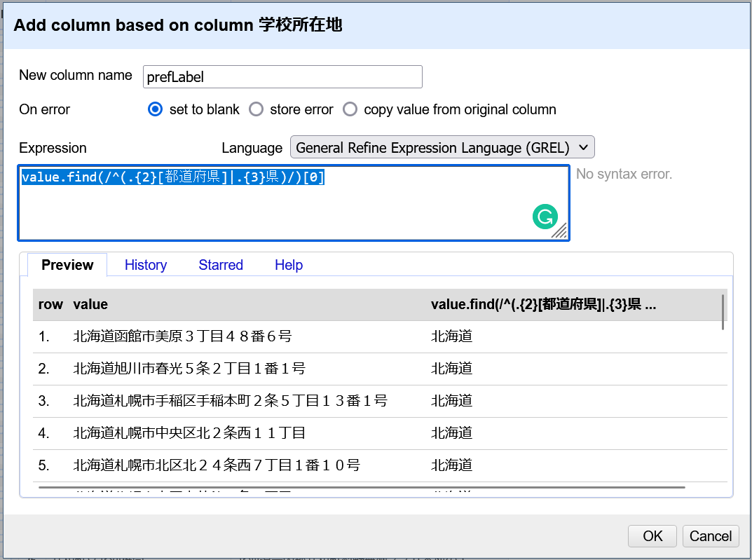Open the expression Language dropdown

tap(442, 147)
